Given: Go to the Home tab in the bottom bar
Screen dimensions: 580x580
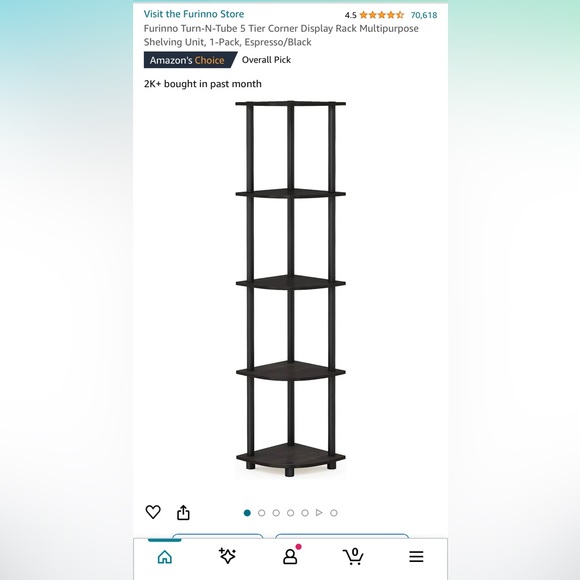Looking at the screenshot, I should (165, 556).
